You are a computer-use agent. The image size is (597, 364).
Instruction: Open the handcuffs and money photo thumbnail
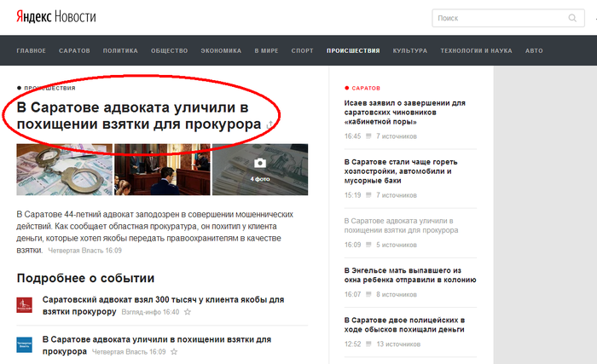click(63, 169)
